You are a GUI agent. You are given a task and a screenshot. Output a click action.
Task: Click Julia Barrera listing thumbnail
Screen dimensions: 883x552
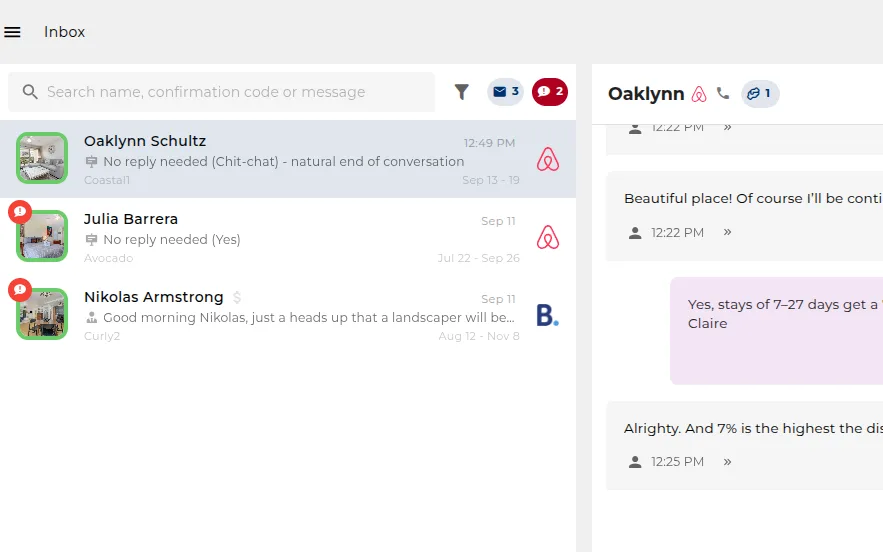(x=42, y=236)
